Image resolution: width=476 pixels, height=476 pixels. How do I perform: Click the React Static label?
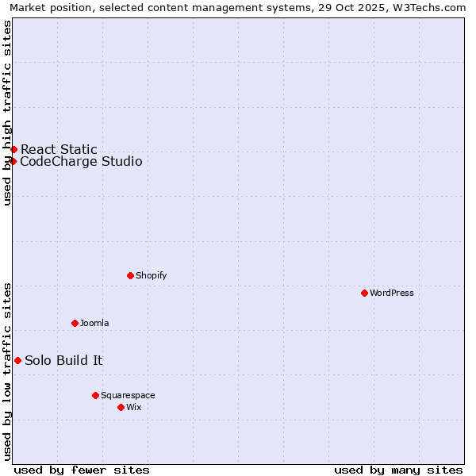click(59, 149)
